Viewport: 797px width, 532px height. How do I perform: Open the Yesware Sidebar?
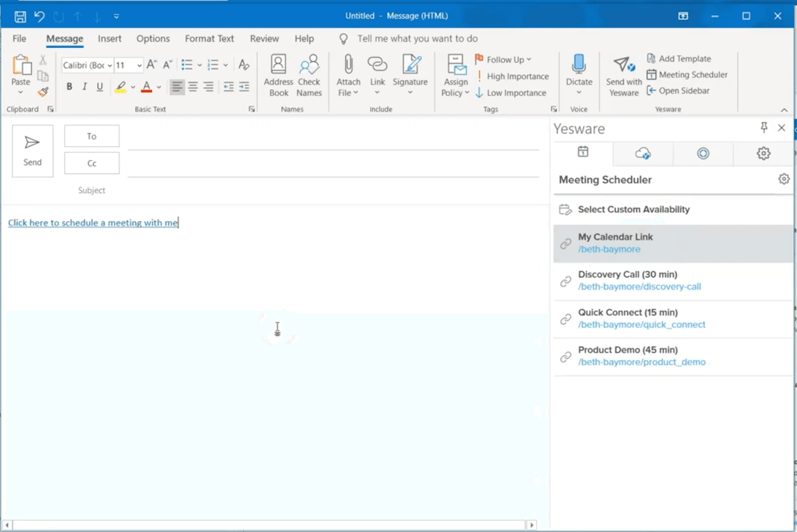pos(679,90)
